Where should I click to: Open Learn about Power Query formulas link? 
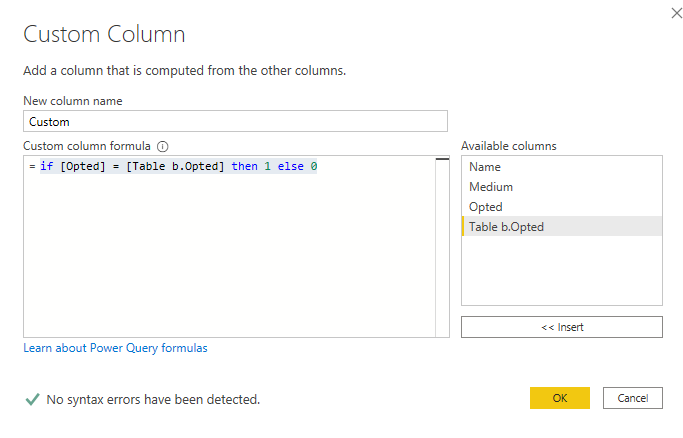pyautogui.click(x=115, y=348)
